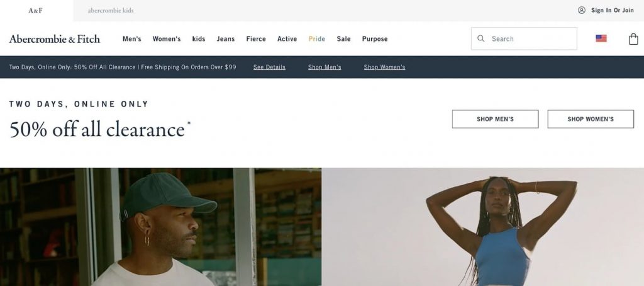Open the Women's menu
644x286 pixels.
(x=166, y=38)
